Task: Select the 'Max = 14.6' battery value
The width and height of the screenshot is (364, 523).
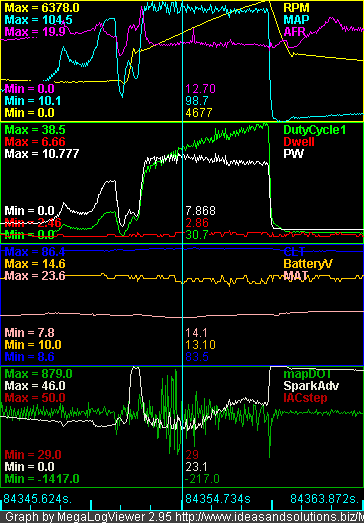Action: coord(35,264)
